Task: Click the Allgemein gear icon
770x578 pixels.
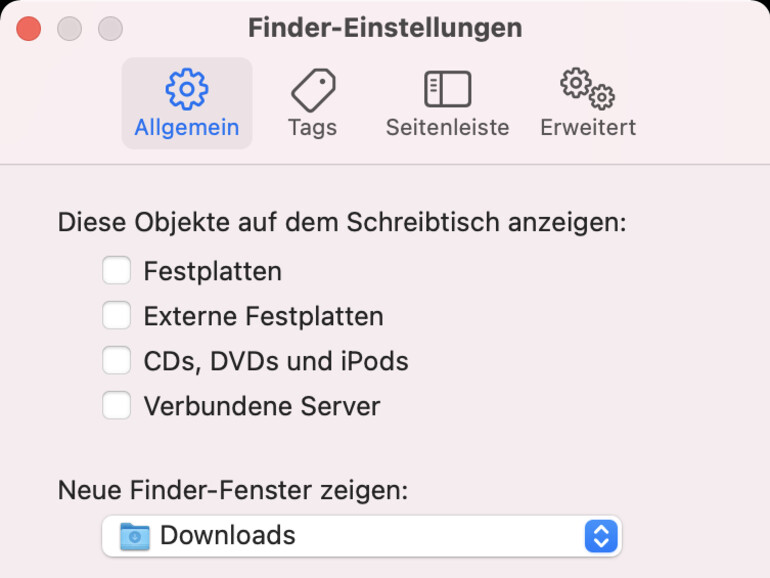Action: tap(186, 89)
